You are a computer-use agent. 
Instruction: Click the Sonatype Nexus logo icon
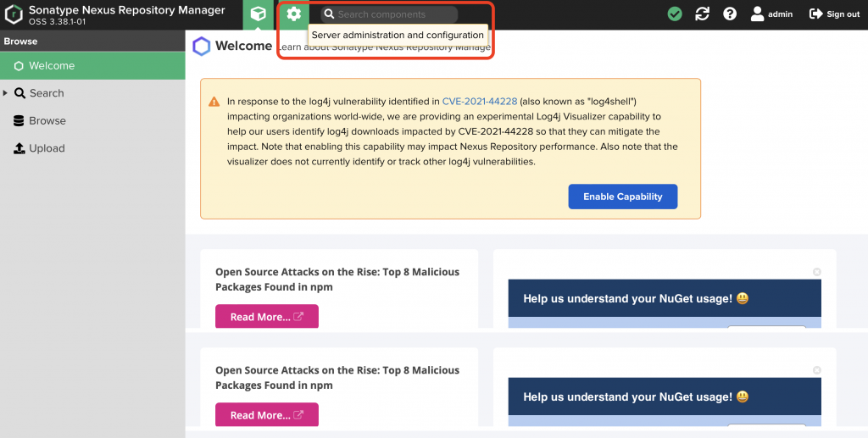[14, 14]
